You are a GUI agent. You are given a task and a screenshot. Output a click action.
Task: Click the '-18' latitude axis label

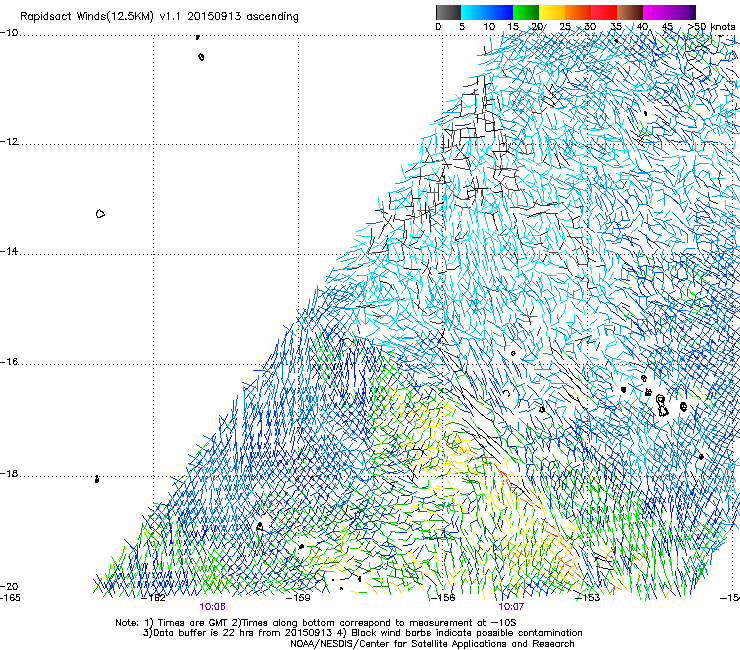point(9,473)
